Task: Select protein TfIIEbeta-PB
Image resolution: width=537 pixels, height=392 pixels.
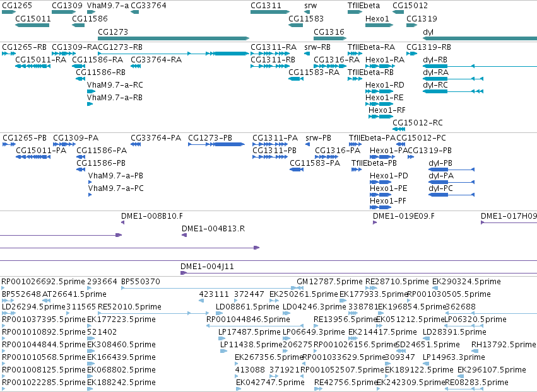Action: [x=374, y=163]
